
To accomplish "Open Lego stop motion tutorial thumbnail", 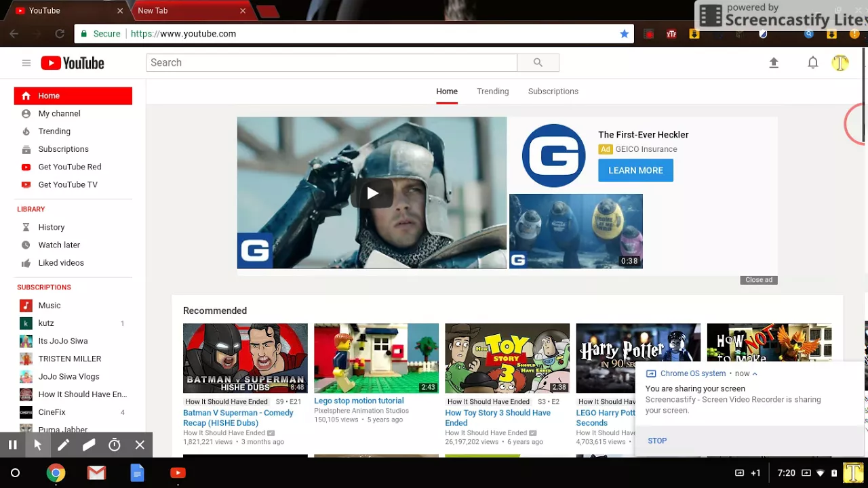I will [376, 358].
